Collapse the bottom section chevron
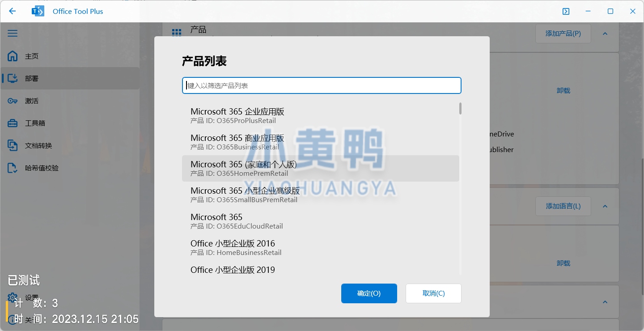 605,302
